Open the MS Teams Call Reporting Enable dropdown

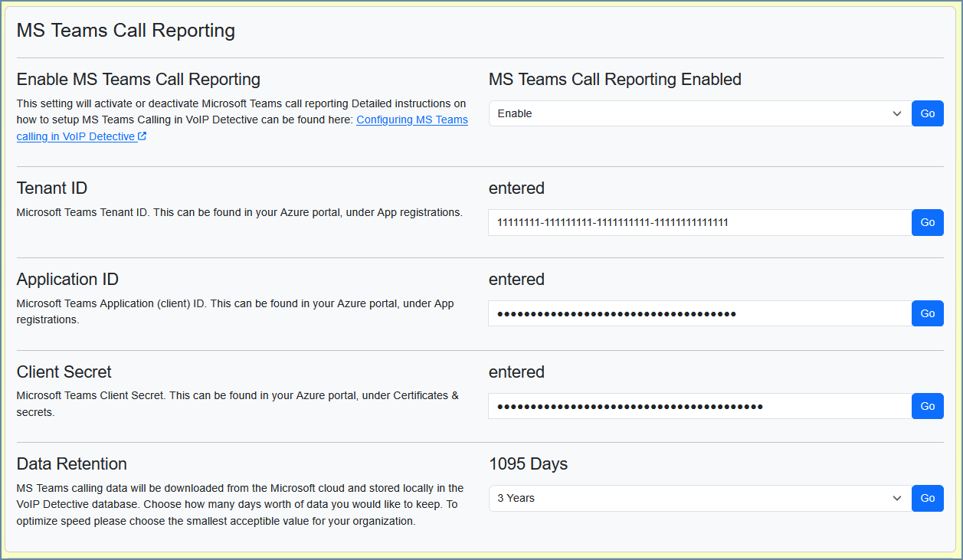click(x=700, y=113)
